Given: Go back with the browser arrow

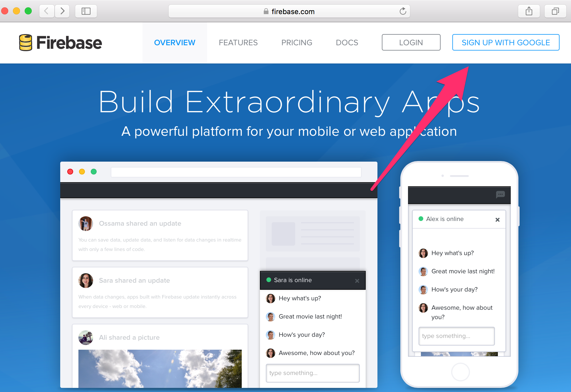Looking at the screenshot, I should [46, 11].
